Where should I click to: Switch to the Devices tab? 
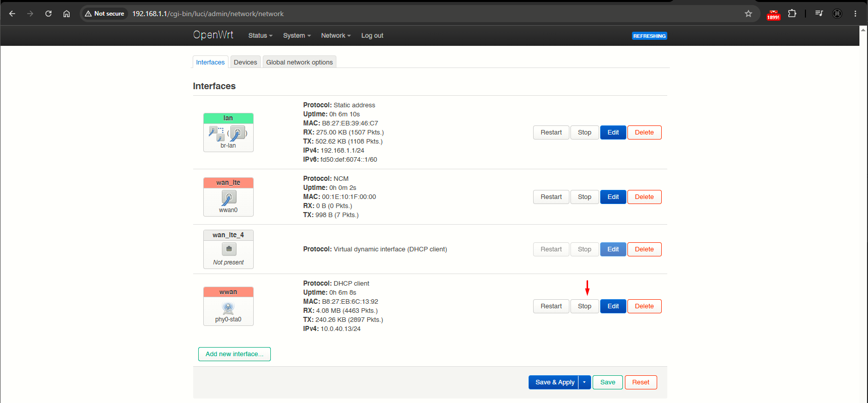pyautogui.click(x=246, y=62)
